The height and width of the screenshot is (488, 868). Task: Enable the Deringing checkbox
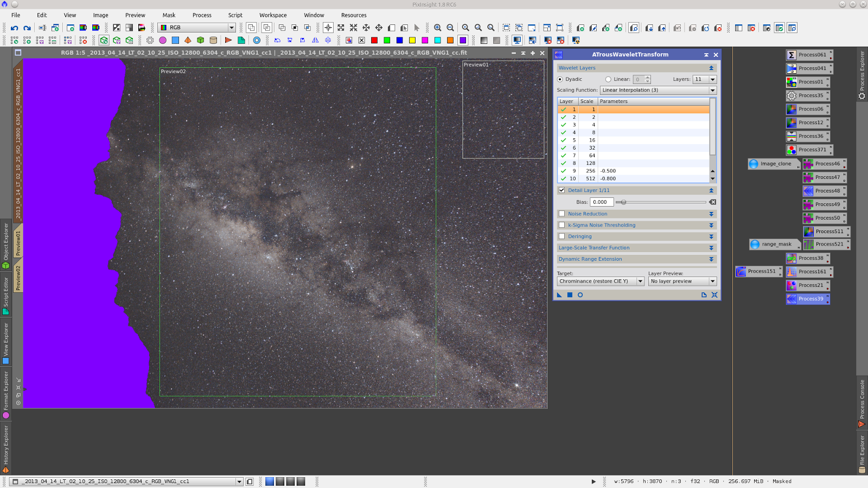pyautogui.click(x=562, y=236)
